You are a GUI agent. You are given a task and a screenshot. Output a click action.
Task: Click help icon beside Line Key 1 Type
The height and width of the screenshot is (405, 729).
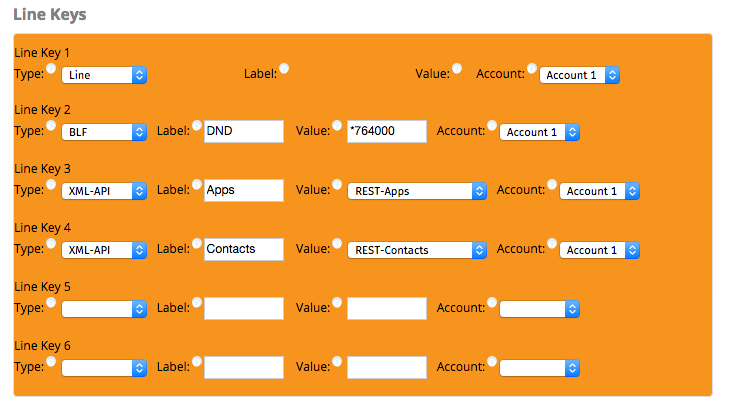[51, 69]
